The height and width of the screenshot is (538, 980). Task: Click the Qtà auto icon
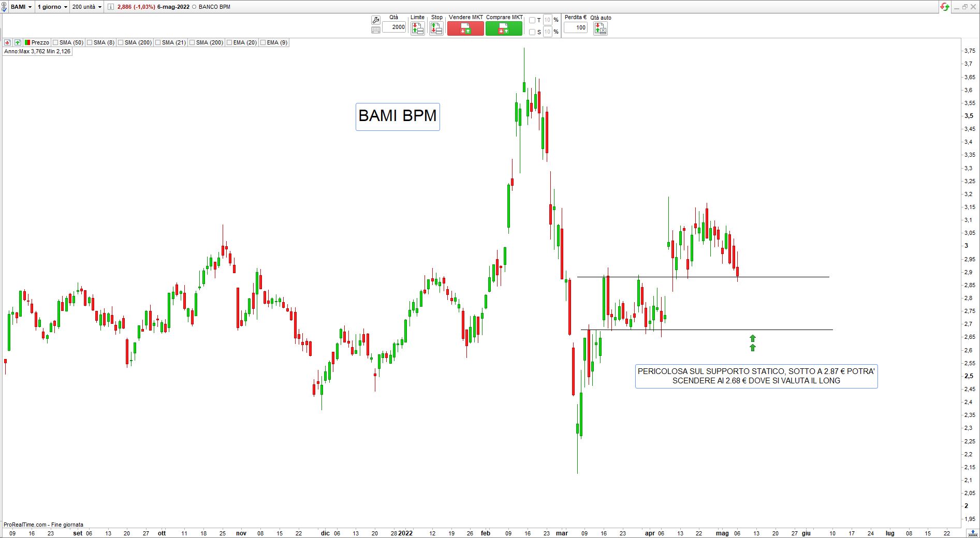[601, 28]
